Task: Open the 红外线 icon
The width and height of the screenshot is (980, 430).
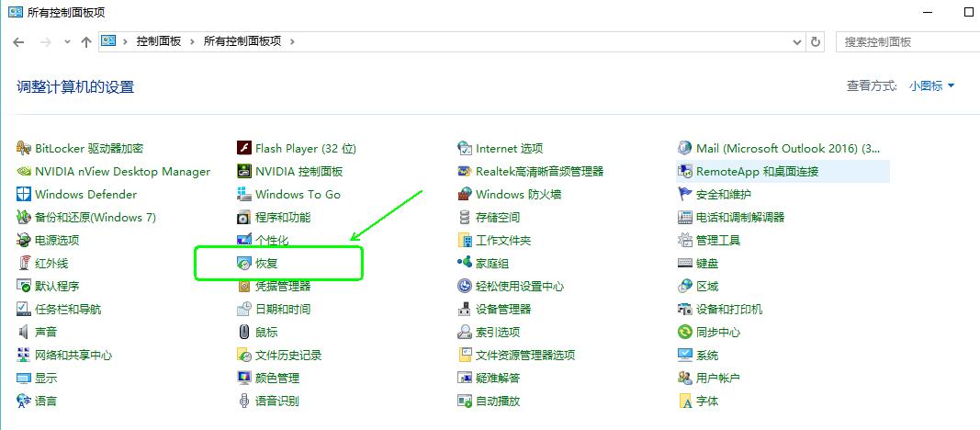Action: tap(24, 263)
